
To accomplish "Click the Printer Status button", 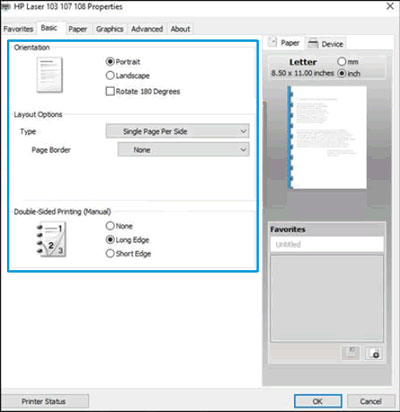I will (44, 401).
